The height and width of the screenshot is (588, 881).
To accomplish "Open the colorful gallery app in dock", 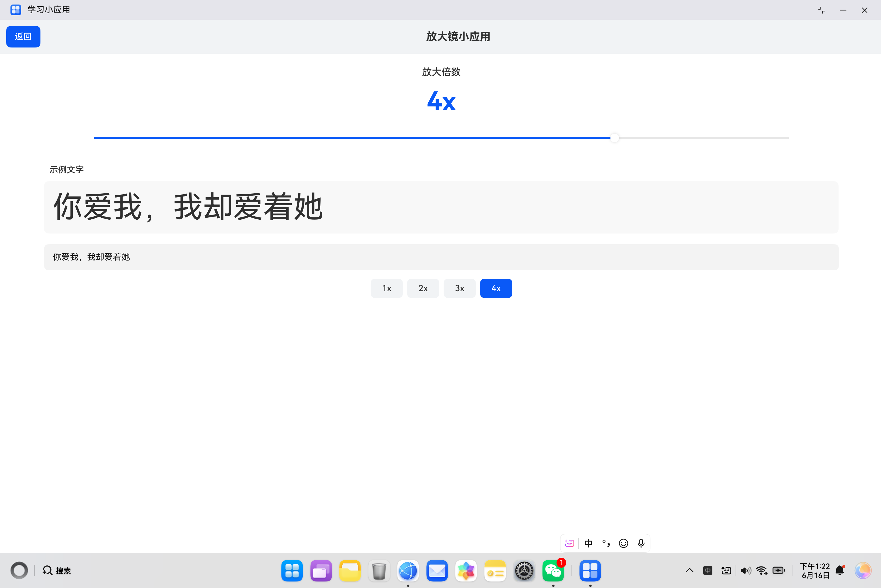I will tap(466, 571).
